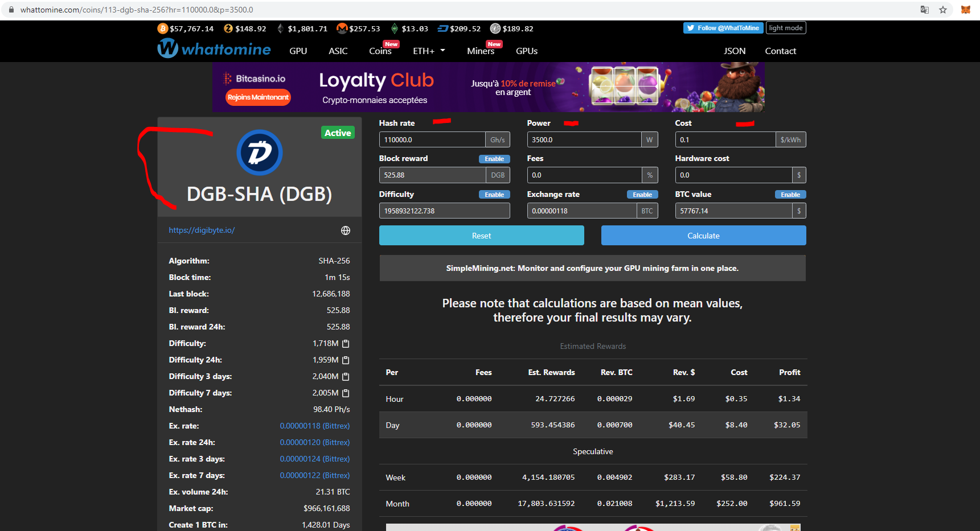Click the Dash price ticker icon
Image resolution: width=980 pixels, height=531 pixels.
(x=442, y=28)
